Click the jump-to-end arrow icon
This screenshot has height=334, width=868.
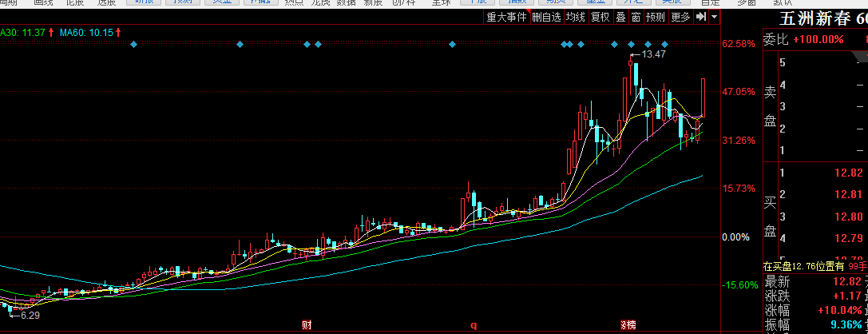click(701, 17)
